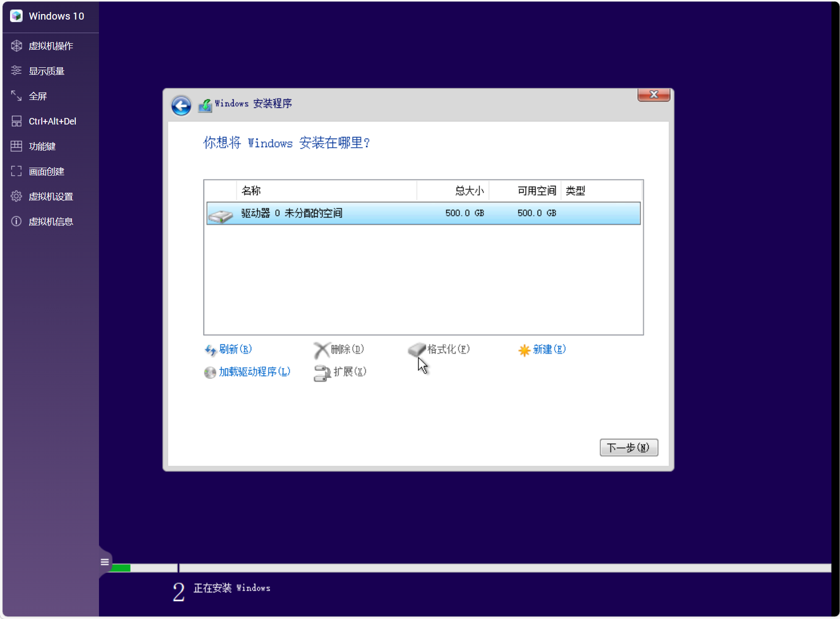The width and height of the screenshot is (840, 619).
Task: Click the extend partition icon
Action: [x=322, y=373]
